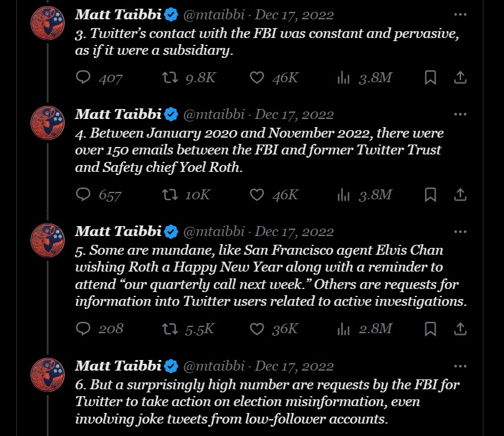504x436 pixels.
Task: Open more options for tweet 3
Action: (x=460, y=14)
